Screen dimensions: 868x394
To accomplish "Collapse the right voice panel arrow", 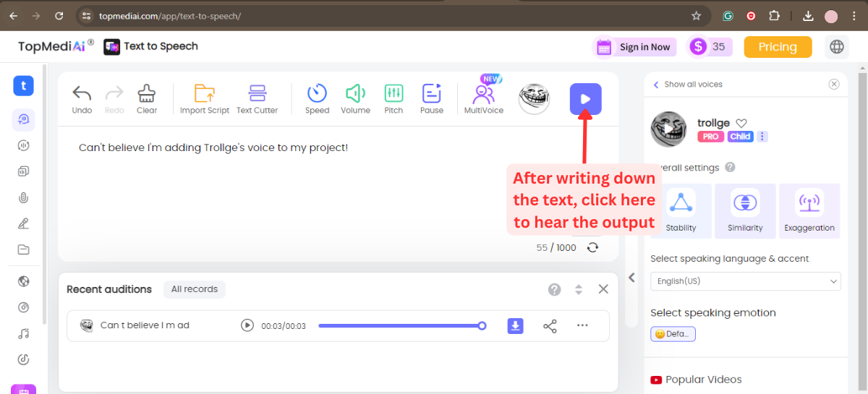I will click(x=631, y=278).
